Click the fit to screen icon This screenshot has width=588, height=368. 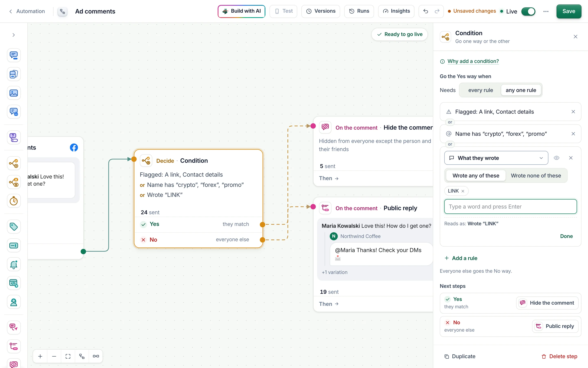tap(68, 356)
